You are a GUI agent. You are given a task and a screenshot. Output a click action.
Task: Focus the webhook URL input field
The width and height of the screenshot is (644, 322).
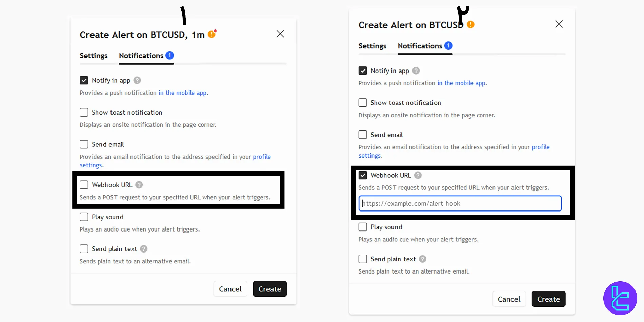coord(460,204)
